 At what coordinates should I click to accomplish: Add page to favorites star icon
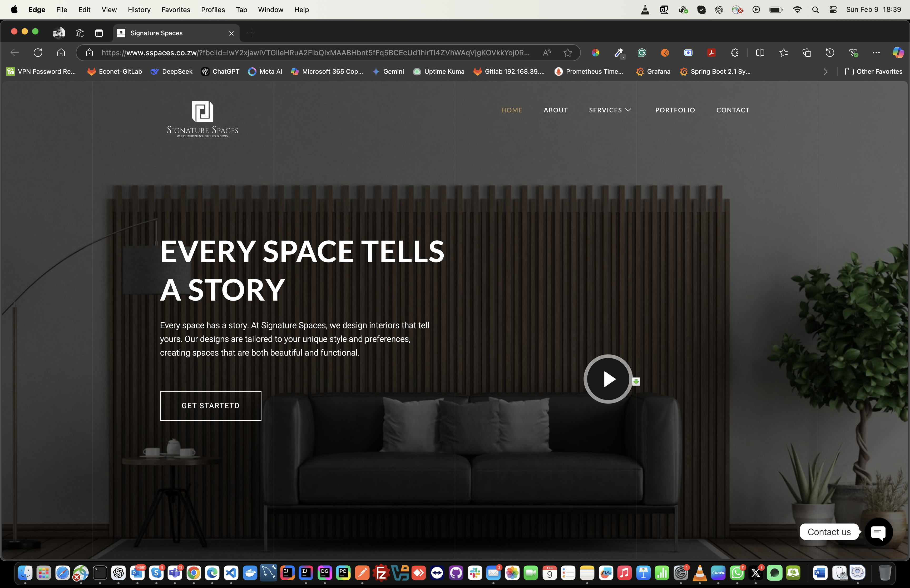pyautogui.click(x=567, y=53)
